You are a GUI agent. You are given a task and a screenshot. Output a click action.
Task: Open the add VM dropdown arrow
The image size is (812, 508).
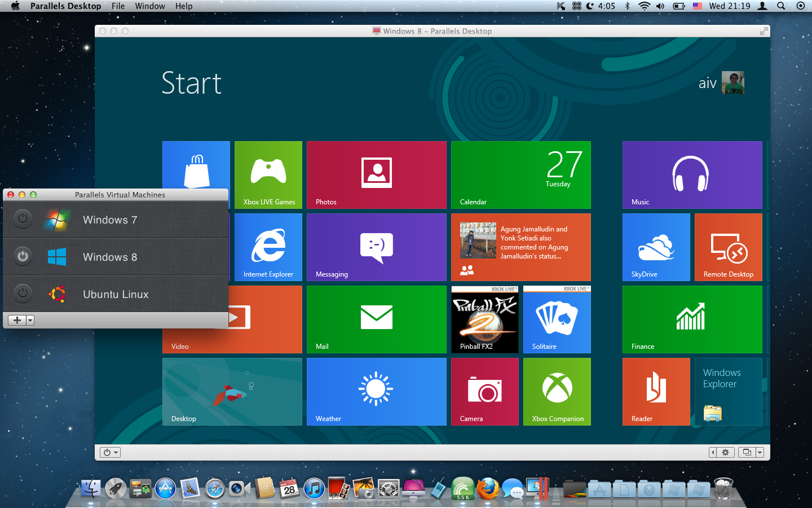click(30, 320)
